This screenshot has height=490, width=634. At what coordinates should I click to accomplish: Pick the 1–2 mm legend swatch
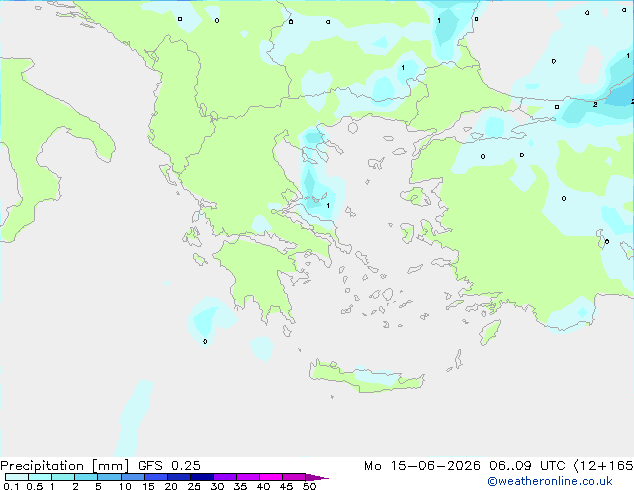pyautogui.click(x=63, y=477)
